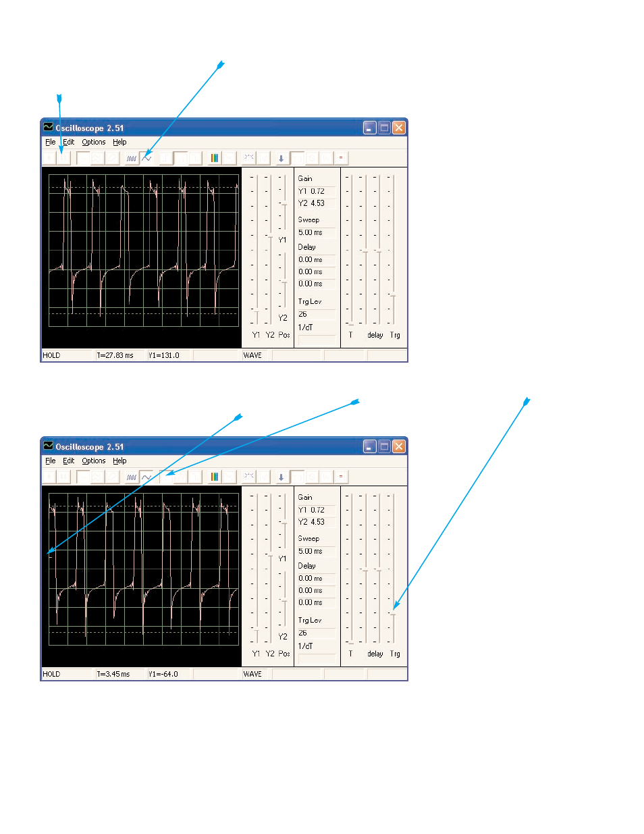This screenshot has width=644, height=834.
Task: Click the red equals icon in upper window toolbar
Action: [x=341, y=158]
